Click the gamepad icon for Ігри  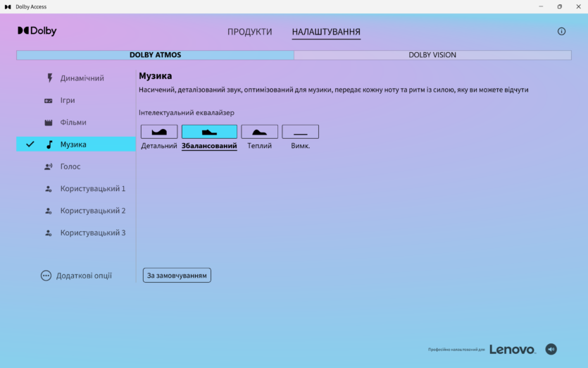(x=49, y=101)
